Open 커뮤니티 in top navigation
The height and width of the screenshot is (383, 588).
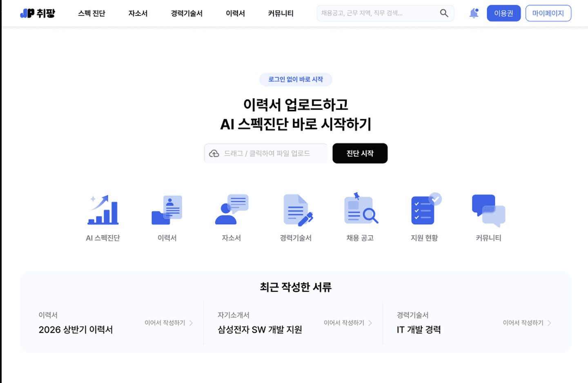281,13
